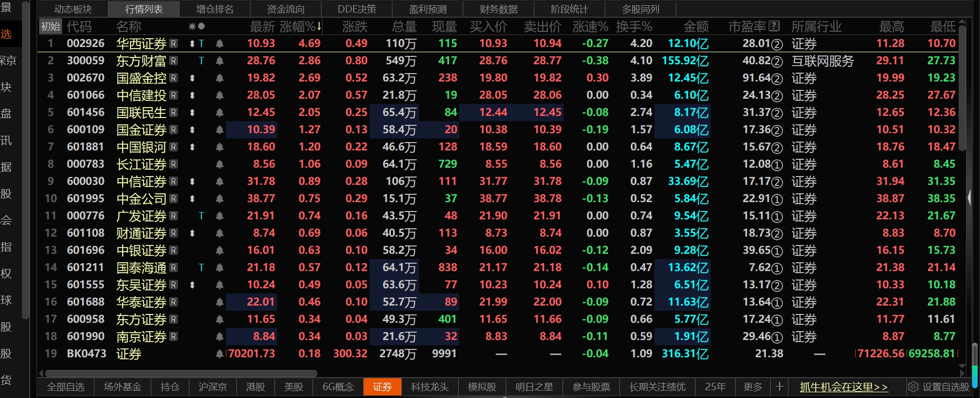Sort the list by 总量 column header

(x=404, y=27)
